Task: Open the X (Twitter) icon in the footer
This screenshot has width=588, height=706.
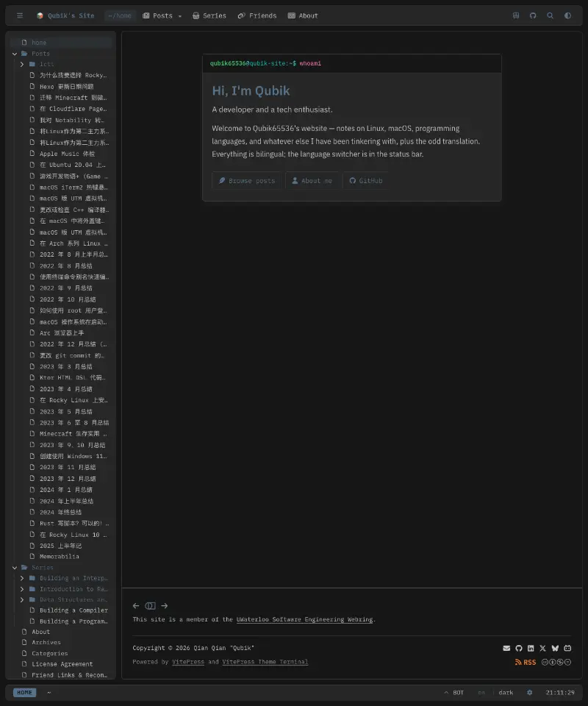Action: pyautogui.click(x=543, y=649)
